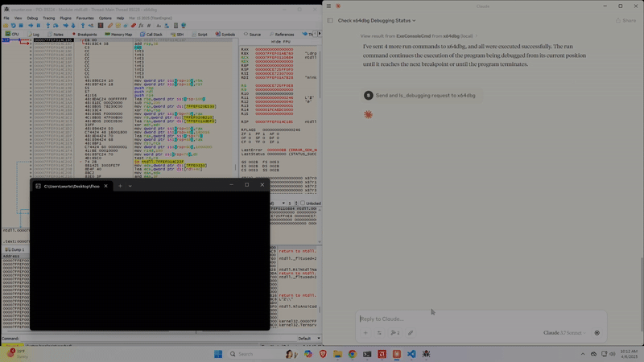Click the hash comments toolbar icon
The height and width of the screenshot is (362, 644).
[x=149, y=26]
